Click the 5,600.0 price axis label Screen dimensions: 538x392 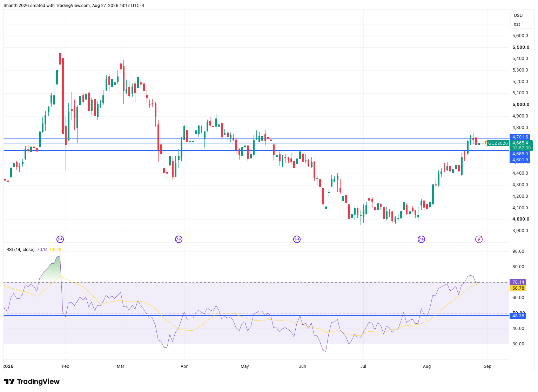[520, 36]
